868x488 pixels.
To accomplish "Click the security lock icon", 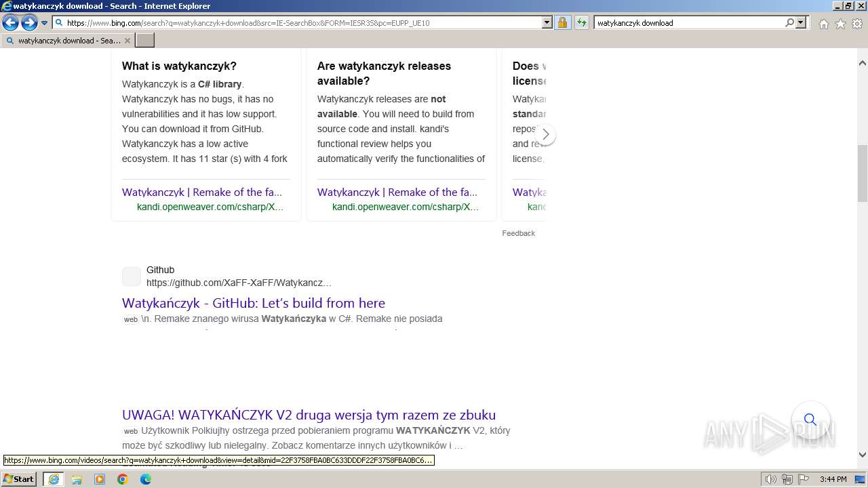I will point(562,22).
